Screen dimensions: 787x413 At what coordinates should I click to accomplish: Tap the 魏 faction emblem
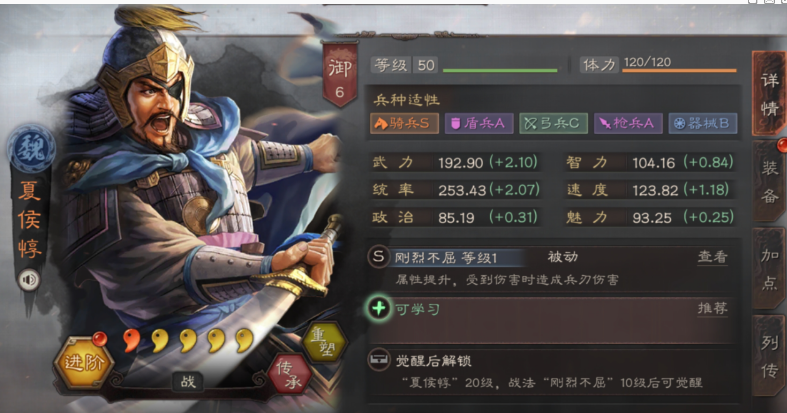pos(32,150)
